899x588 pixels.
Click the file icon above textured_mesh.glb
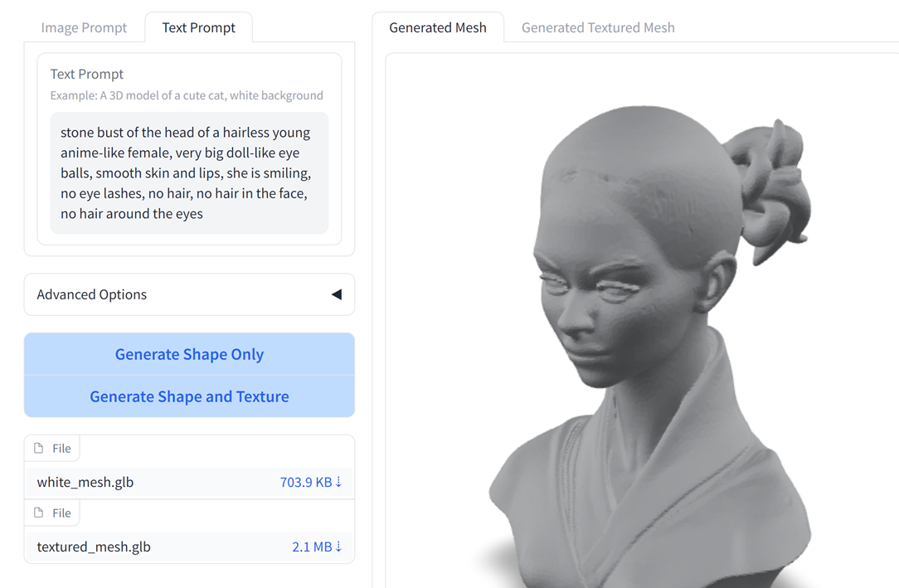click(x=38, y=513)
